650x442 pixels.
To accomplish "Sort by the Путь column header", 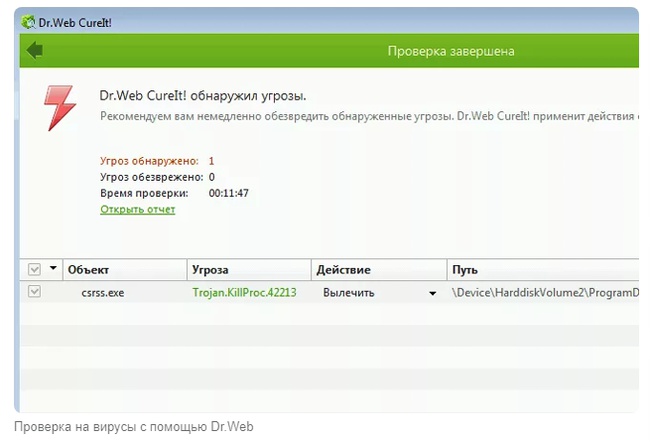I will 543,270.
